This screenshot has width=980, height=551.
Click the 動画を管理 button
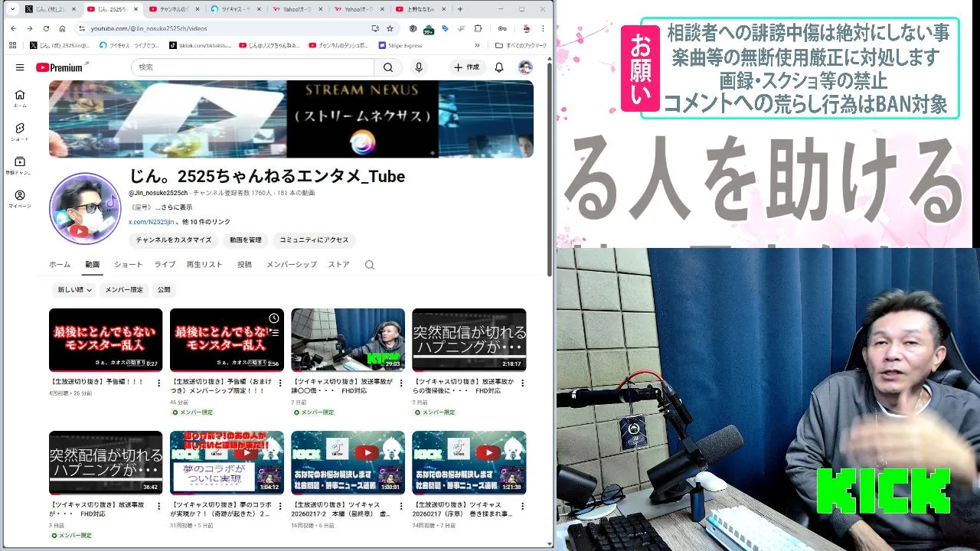point(245,240)
